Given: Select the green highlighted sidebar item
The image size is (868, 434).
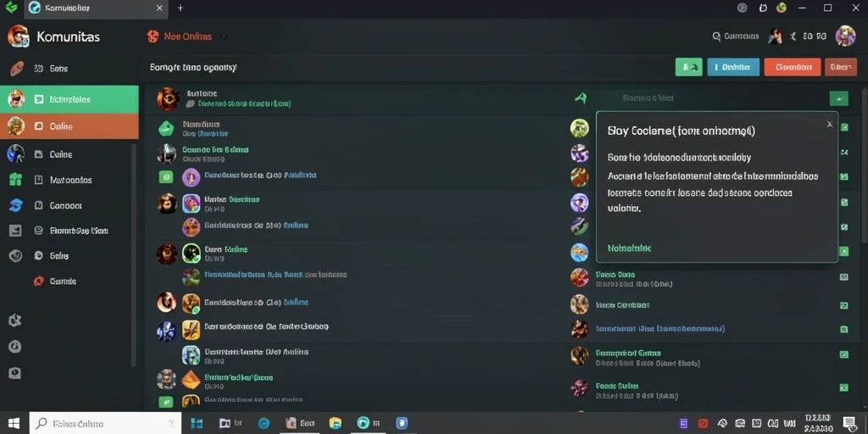Looking at the screenshot, I should pyautogui.click(x=70, y=100).
